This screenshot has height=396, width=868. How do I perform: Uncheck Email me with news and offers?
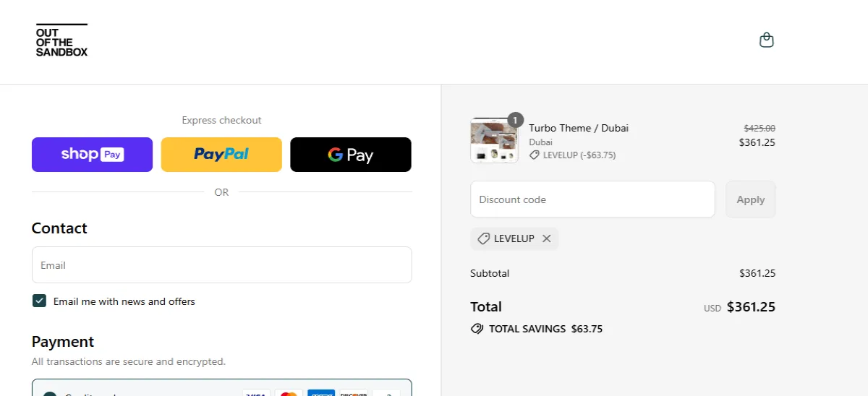[40, 301]
